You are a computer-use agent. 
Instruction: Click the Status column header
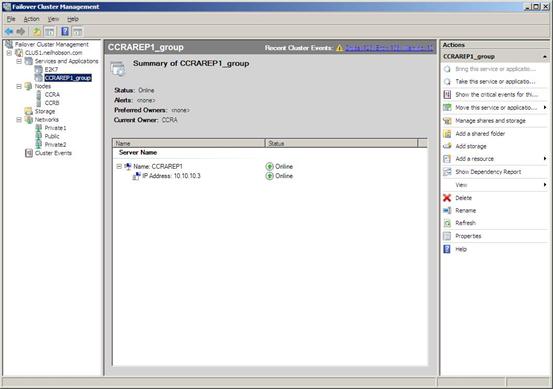point(341,143)
